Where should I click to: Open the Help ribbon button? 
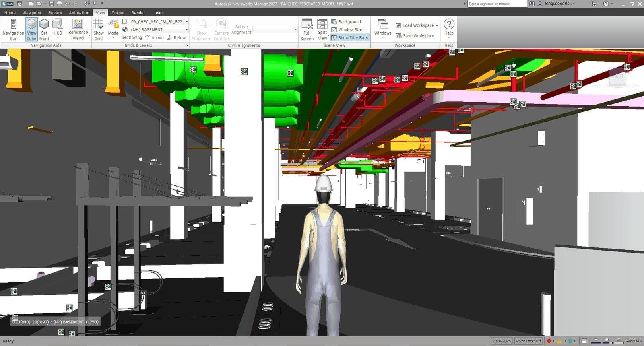(x=449, y=29)
